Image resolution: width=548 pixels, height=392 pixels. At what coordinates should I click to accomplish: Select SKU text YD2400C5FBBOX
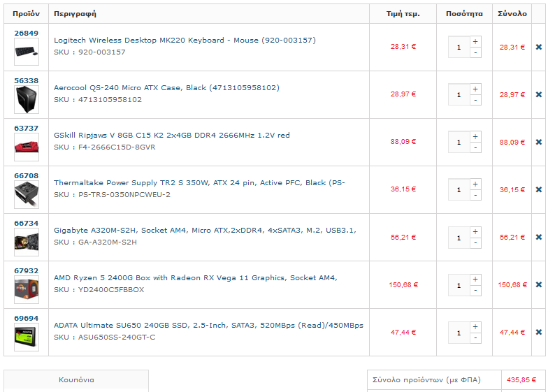pos(111,289)
